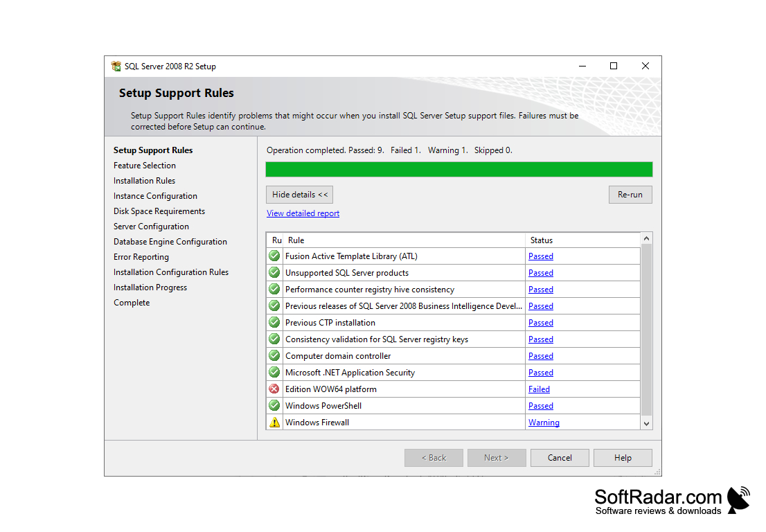Click the rules list scroll up arrow
Image resolution: width=766 pixels, height=532 pixels.
[x=646, y=238]
